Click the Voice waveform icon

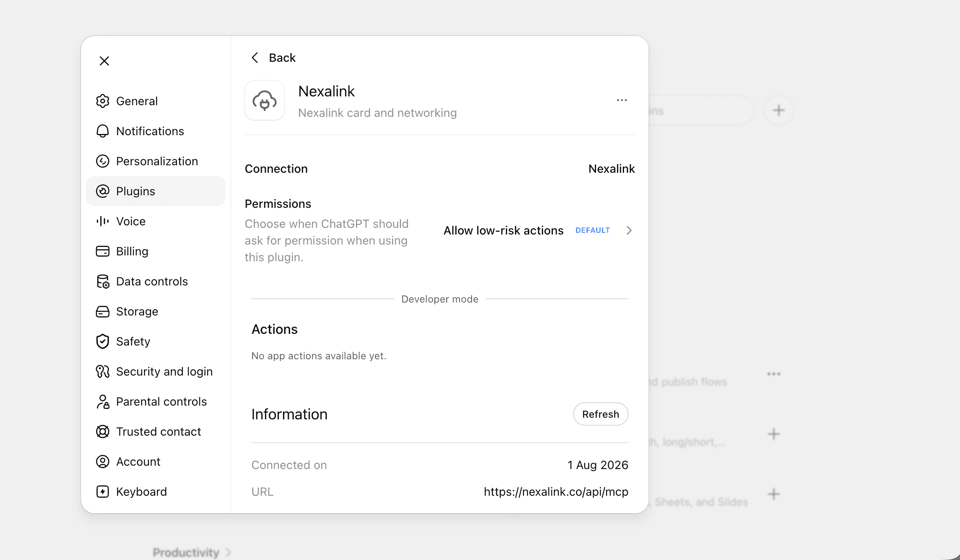tap(103, 221)
